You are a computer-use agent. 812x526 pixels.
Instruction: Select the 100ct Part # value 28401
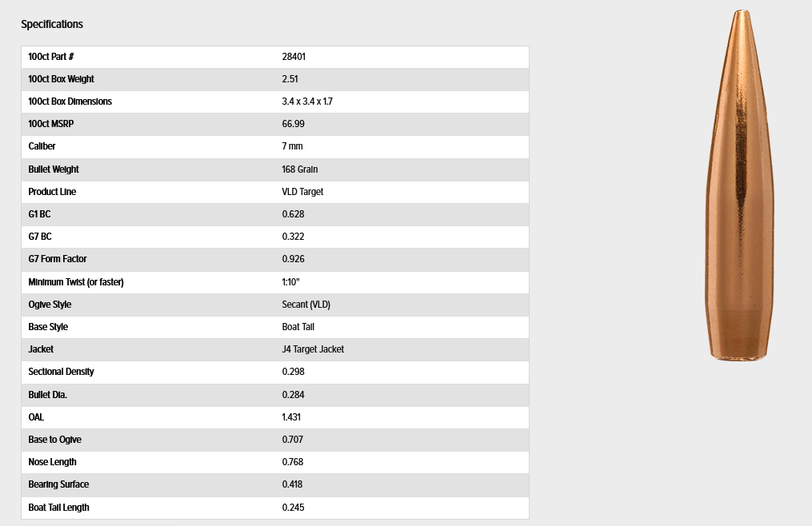coord(294,57)
